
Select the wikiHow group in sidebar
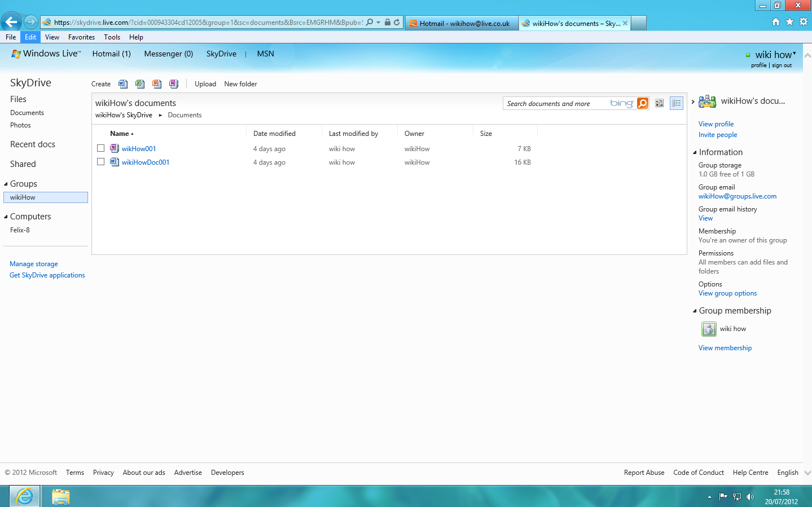(x=46, y=197)
